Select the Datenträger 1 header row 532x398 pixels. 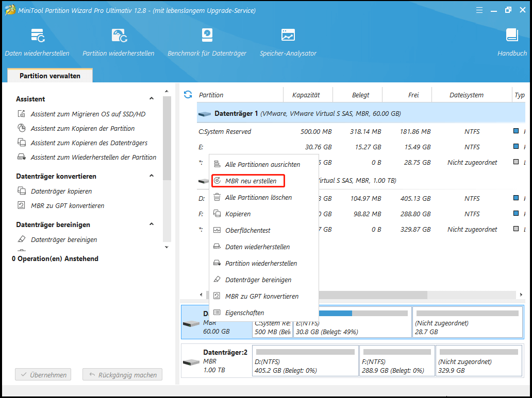[361, 114]
